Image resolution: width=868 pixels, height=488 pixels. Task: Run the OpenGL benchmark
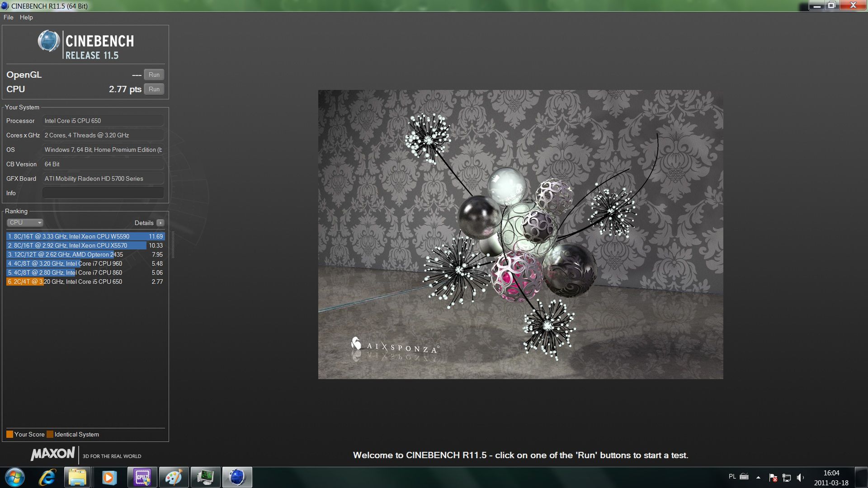154,75
